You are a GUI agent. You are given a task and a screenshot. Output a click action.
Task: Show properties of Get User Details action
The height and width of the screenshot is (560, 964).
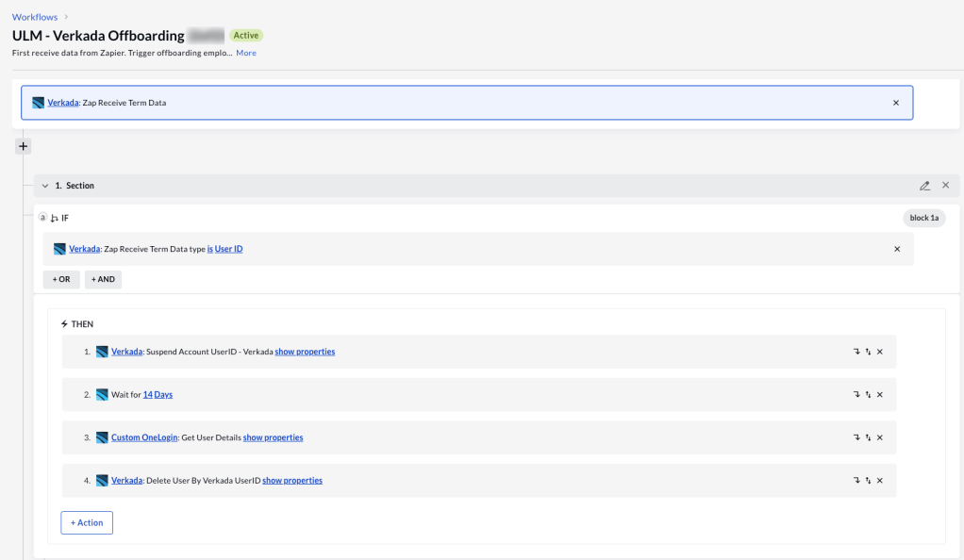pyautogui.click(x=273, y=437)
